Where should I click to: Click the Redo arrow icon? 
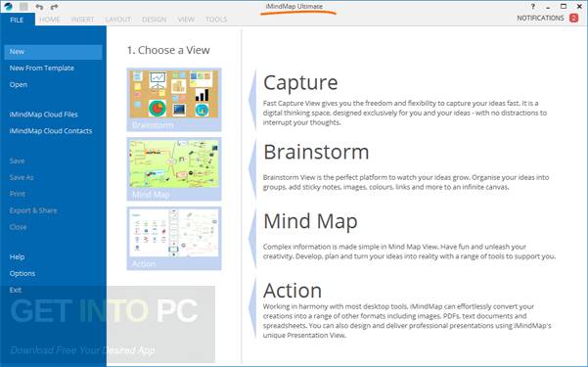tap(55, 7)
